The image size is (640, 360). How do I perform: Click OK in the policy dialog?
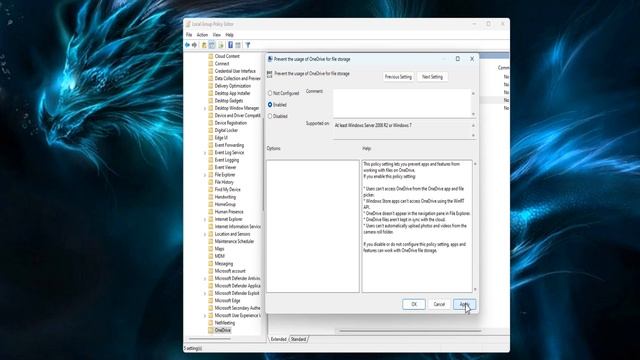(413, 304)
